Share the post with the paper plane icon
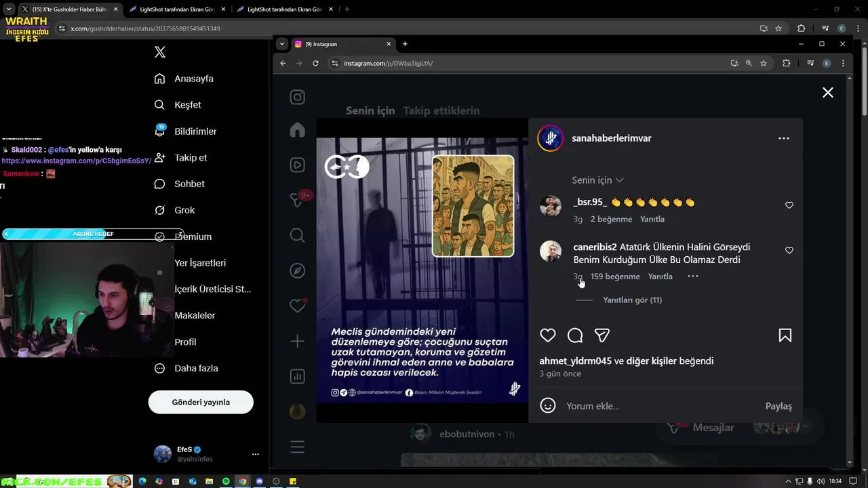The image size is (868, 488). (602, 335)
